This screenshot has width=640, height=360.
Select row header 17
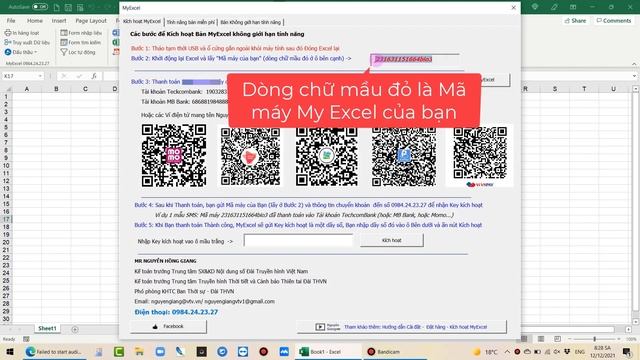tap(6, 219)
